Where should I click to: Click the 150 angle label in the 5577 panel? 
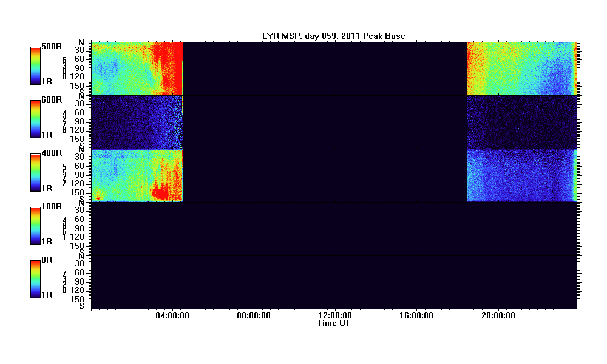(x=77, y=193)
